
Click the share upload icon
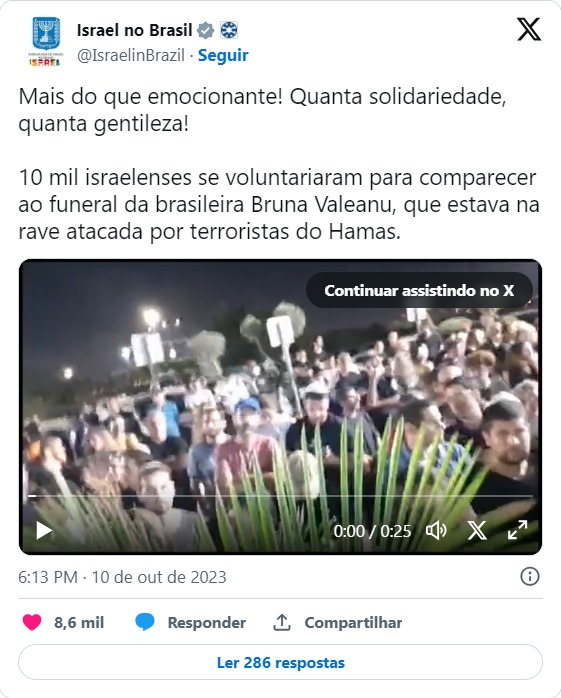click(281, 622)
